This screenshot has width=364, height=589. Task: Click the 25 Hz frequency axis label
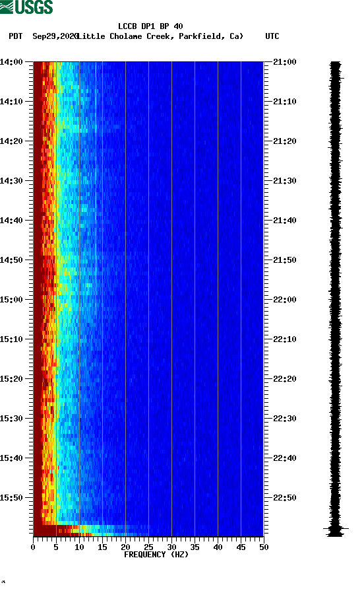point(148,547)
